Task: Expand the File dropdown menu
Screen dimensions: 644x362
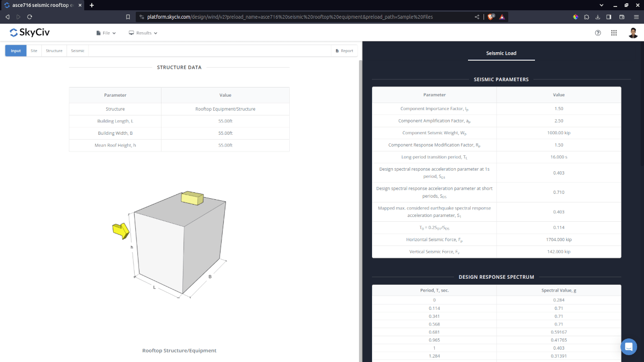Action: click(106, 33)
